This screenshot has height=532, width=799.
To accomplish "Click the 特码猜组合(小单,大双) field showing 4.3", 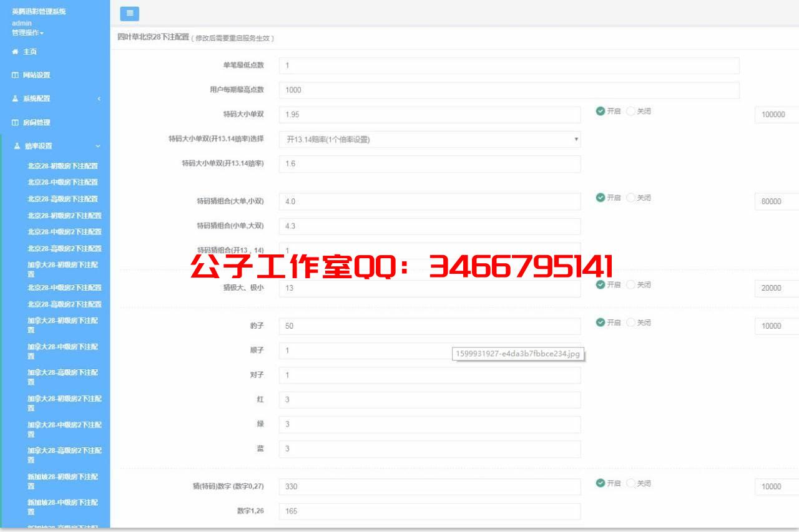I will tap(429, 226).
